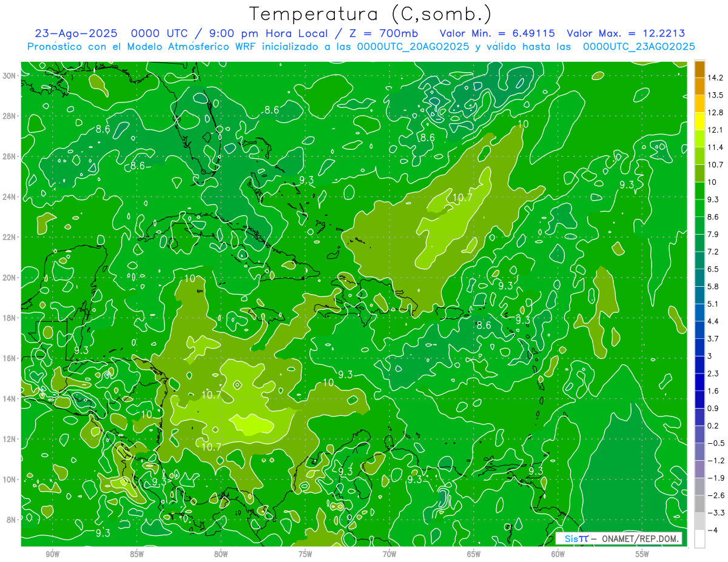Click valid-until time "0000UTC_23AGO2025"
The image size is (728, 562).
pos(639,47)
